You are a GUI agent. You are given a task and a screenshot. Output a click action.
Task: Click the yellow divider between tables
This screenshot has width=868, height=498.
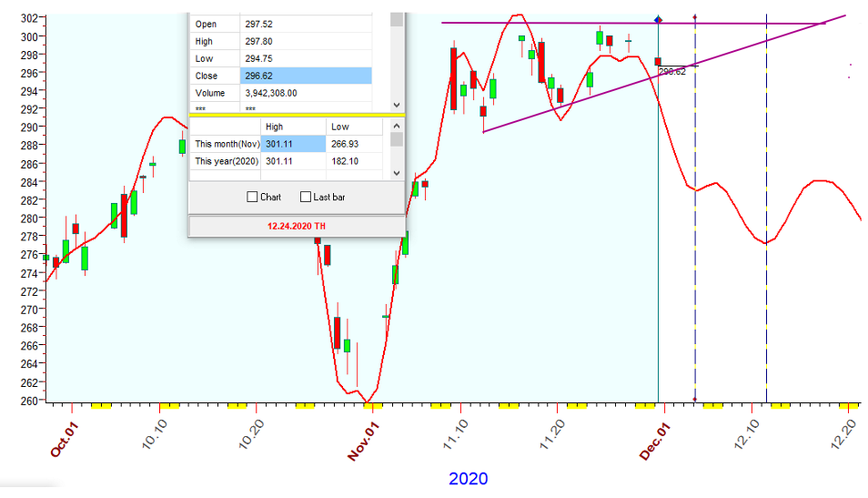tap(297, 115)
